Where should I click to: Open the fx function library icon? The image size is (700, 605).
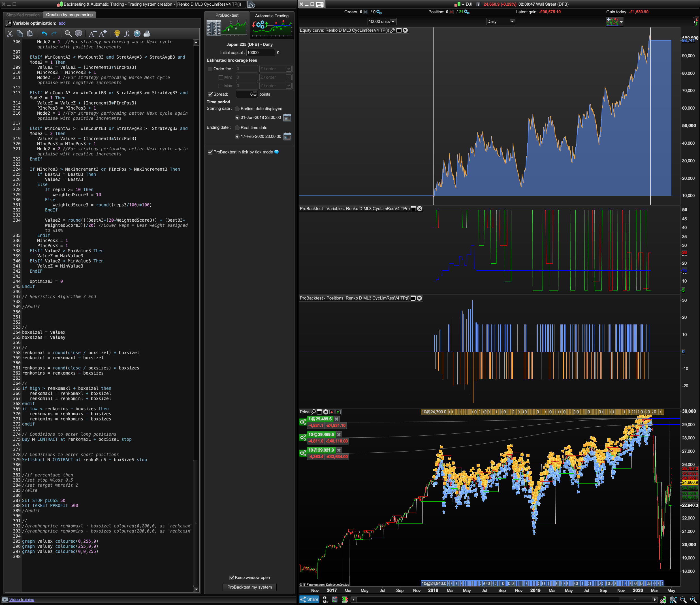tap(127, 33)
